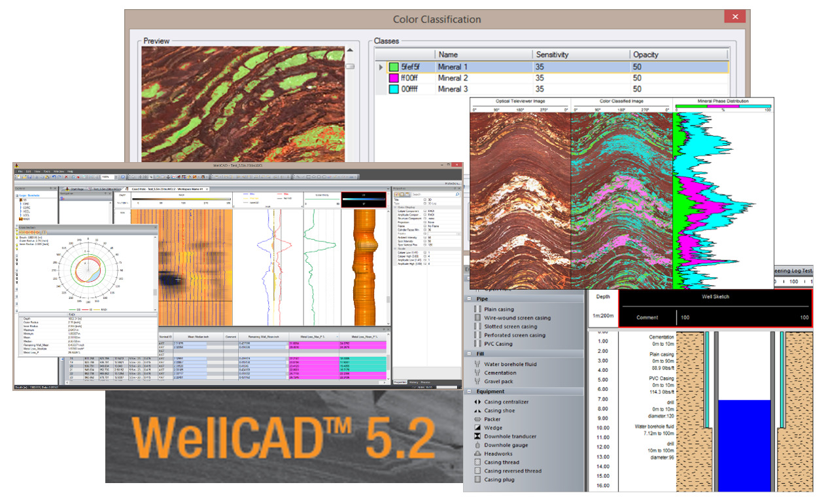Screen dimensions: 828x504
Task: Choose the Casing reversed thread icon
Action: 477,471
